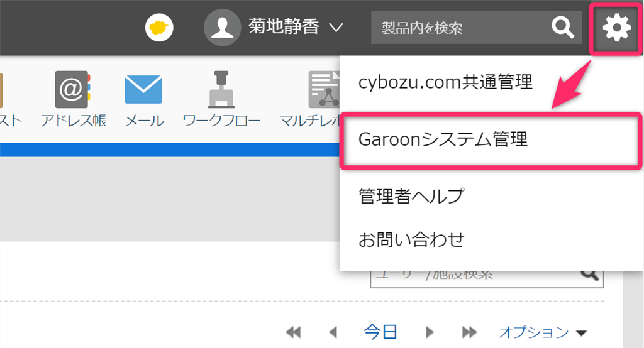Open the gear settings menu

616,28
